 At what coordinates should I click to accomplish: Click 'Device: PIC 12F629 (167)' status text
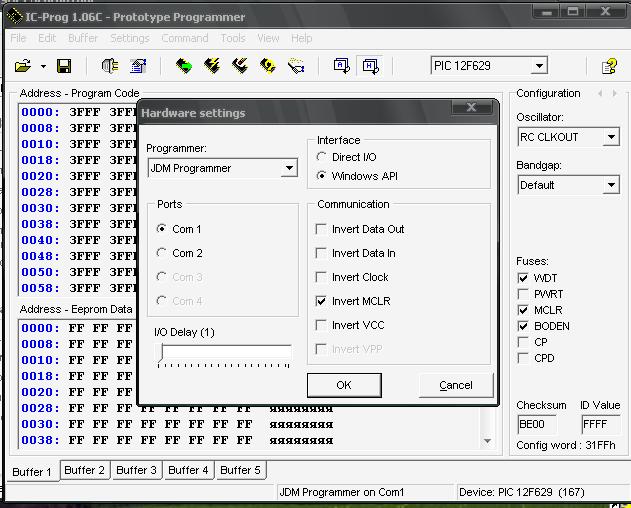click(x=522, y=492)
